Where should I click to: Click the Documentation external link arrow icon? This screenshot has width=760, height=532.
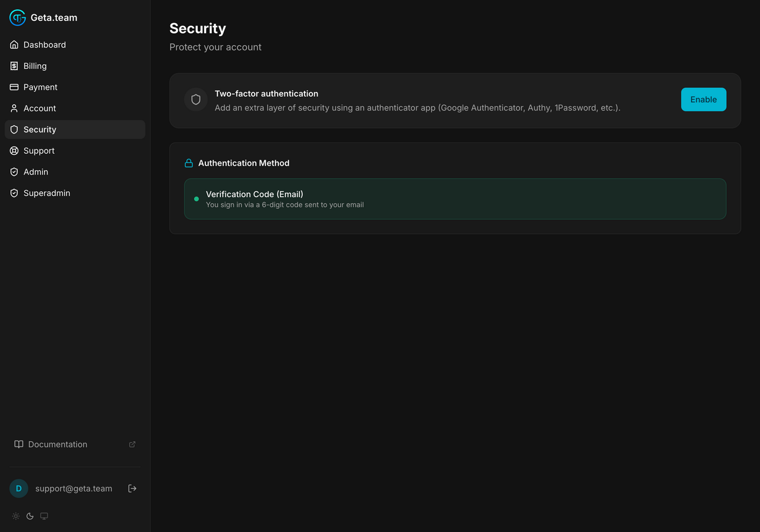tap(132, 444)
